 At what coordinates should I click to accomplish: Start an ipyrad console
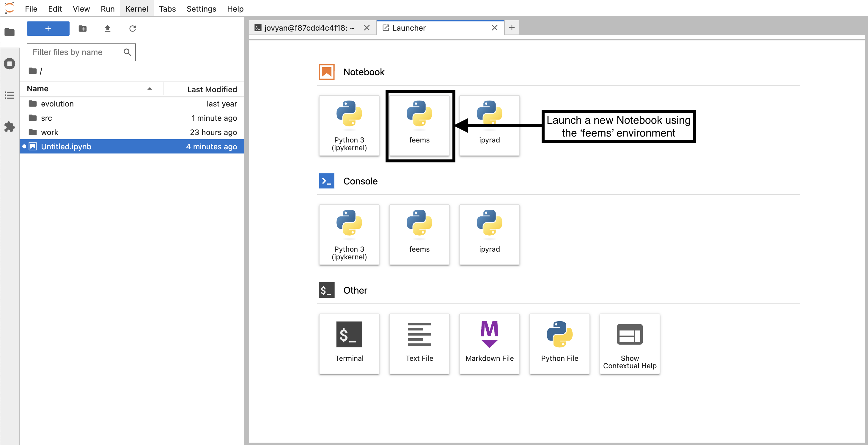489,235
